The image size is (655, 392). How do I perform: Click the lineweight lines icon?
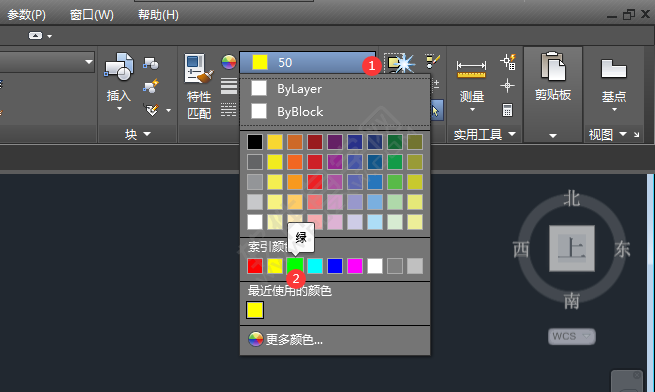click(x=228, y=86)
